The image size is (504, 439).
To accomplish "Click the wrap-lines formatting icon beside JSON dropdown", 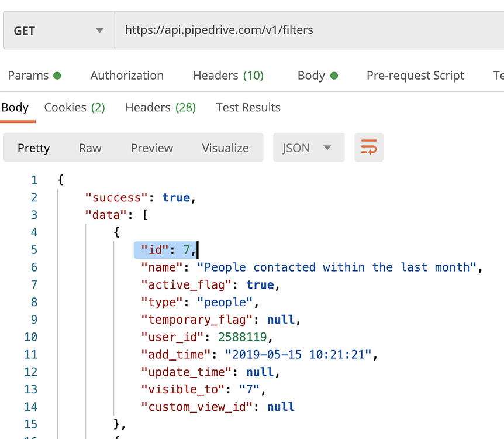I will (368, 148).
